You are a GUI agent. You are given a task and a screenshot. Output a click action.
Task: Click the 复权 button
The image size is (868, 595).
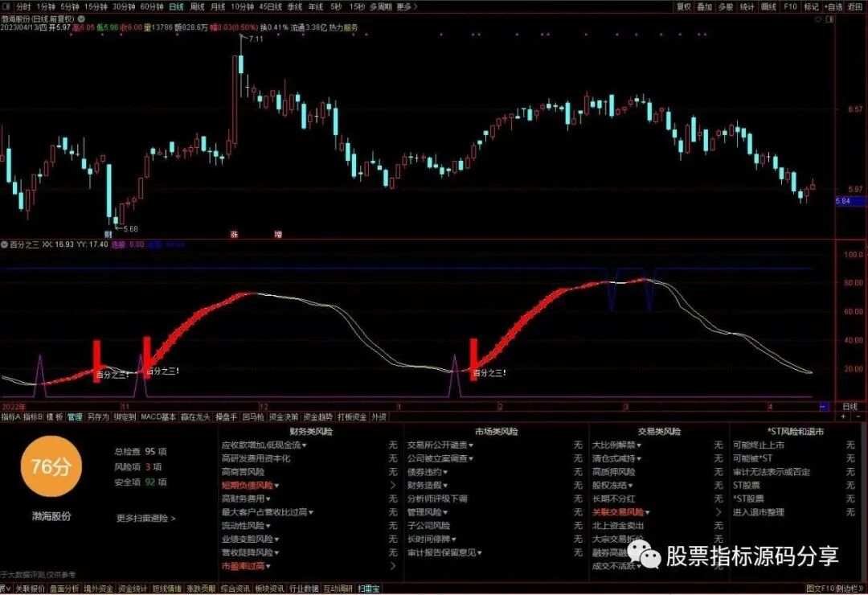point(684,6)
